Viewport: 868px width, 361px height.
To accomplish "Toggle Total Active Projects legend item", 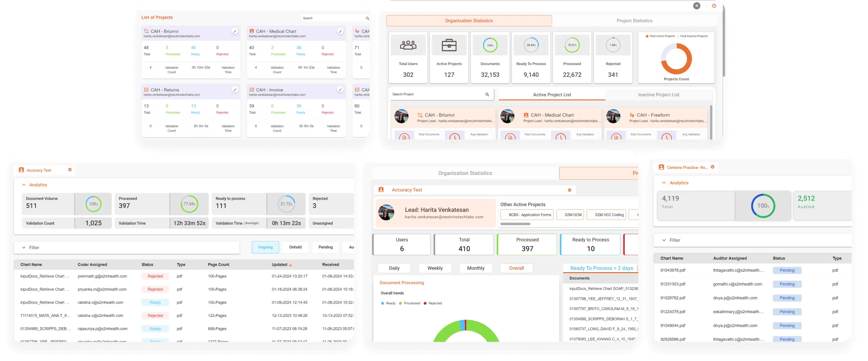I will (x=660, y=36).
